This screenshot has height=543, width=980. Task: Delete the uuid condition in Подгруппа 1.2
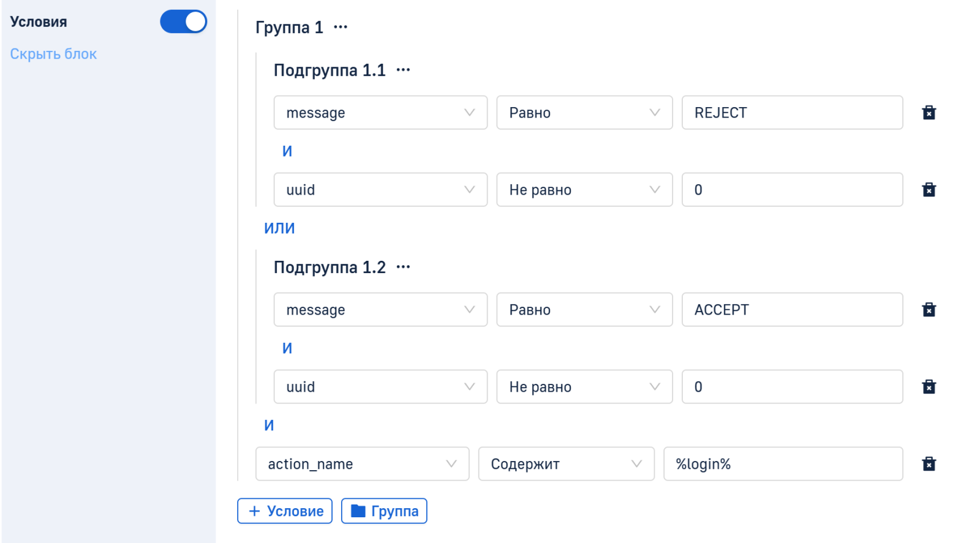tap(929, 387)
